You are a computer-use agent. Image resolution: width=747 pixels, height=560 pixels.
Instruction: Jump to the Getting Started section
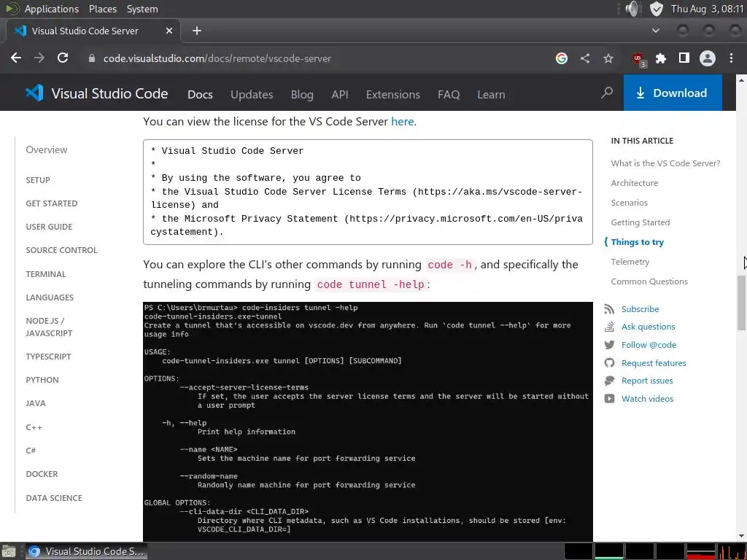[640, 222]
